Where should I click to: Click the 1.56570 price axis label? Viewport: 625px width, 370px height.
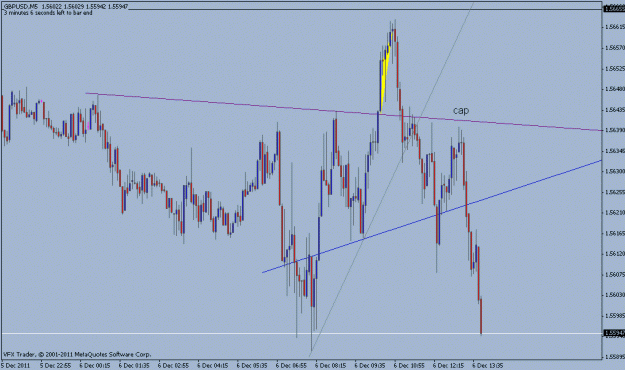614,47
